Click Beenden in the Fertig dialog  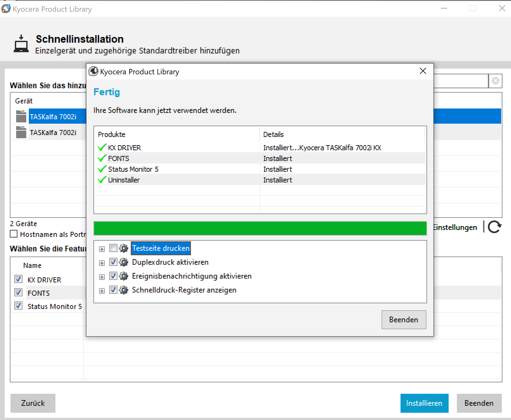pos(404,320)
